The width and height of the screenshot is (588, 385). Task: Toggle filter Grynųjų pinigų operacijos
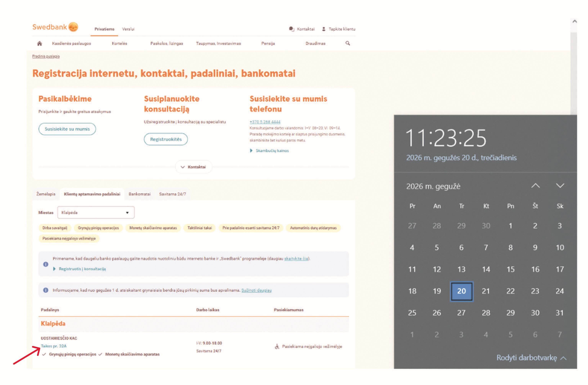pos(98,228)
